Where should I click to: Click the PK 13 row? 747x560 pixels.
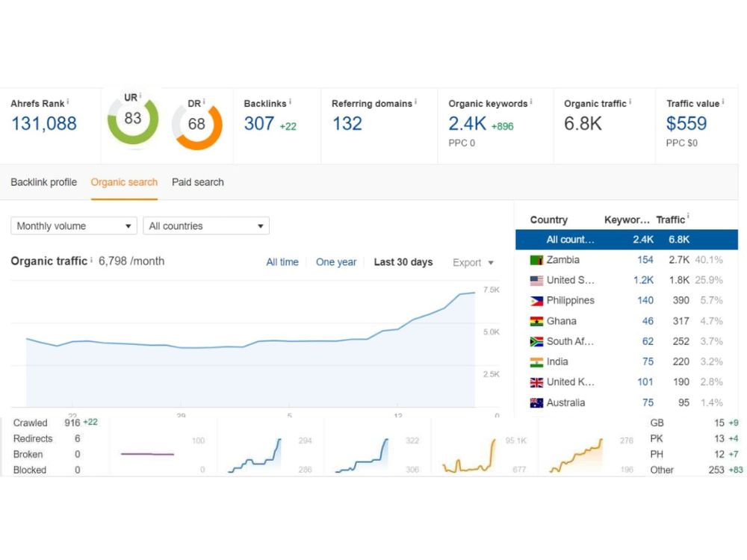(x=695, y=438)
